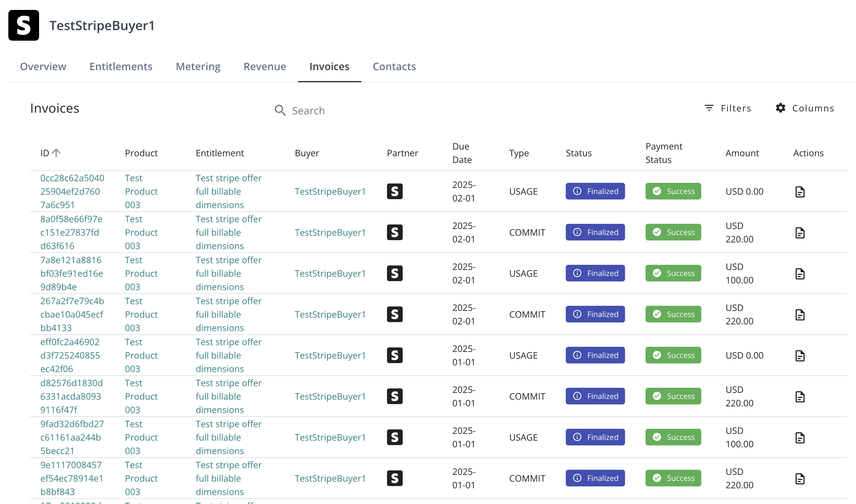Click Success payment badge for invoice eff0fc2a46902
The image size is (856, 504).
coord(673,355)
